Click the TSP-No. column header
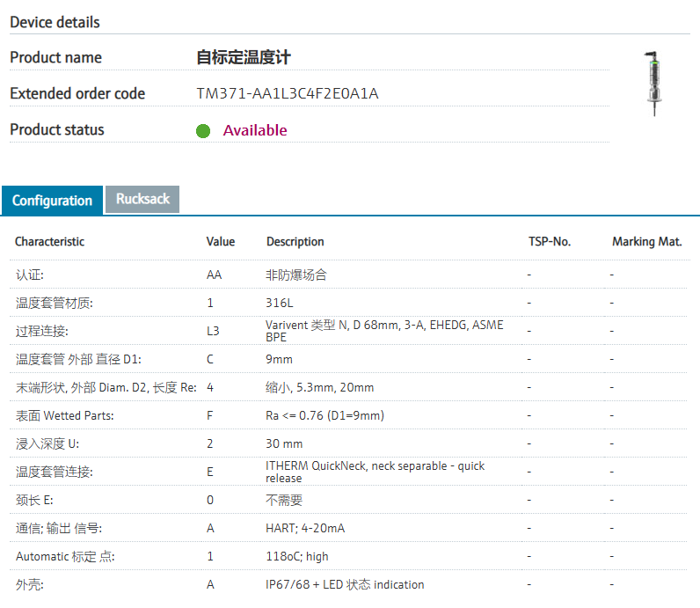700x608 pixels. [549, 241]
